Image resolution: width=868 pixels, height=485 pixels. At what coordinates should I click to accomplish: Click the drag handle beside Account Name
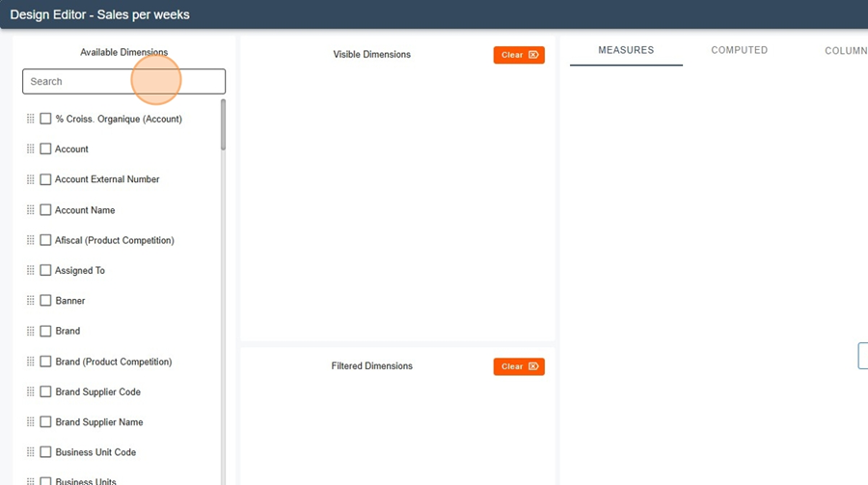[x=31, y=210]
